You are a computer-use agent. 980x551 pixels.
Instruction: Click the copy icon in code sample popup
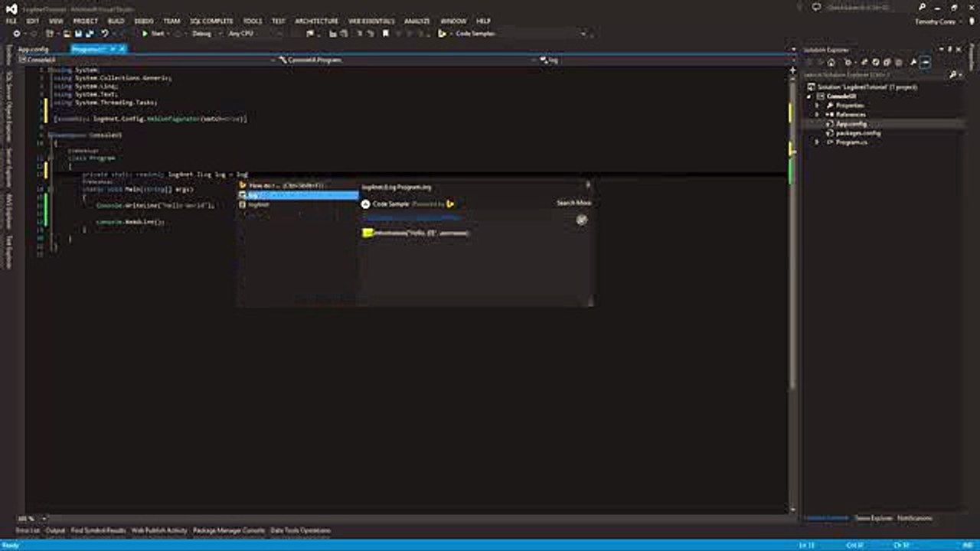pyautogui.click(x=582, y=220)
